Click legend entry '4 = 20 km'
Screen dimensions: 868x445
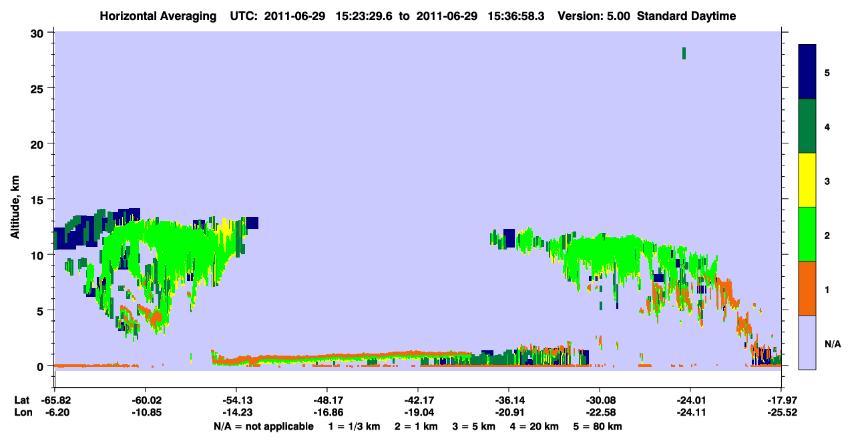[x=535, y=426]
